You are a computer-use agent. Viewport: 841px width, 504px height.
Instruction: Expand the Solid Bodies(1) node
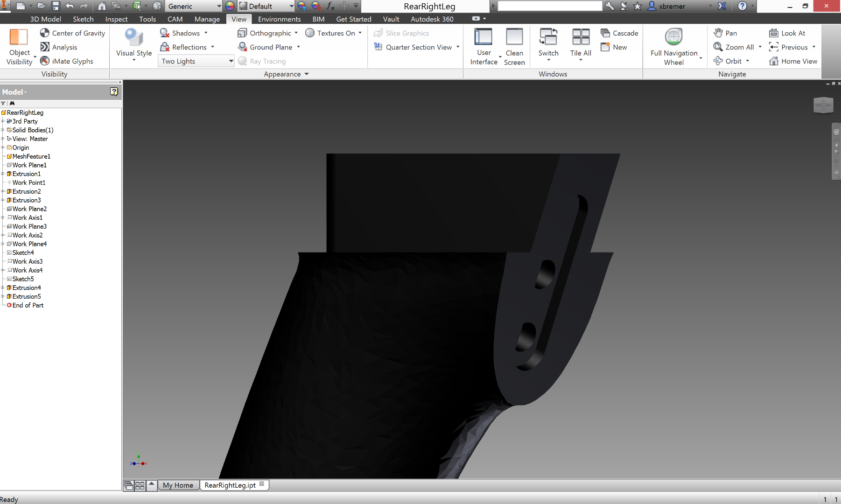[3, 130]
